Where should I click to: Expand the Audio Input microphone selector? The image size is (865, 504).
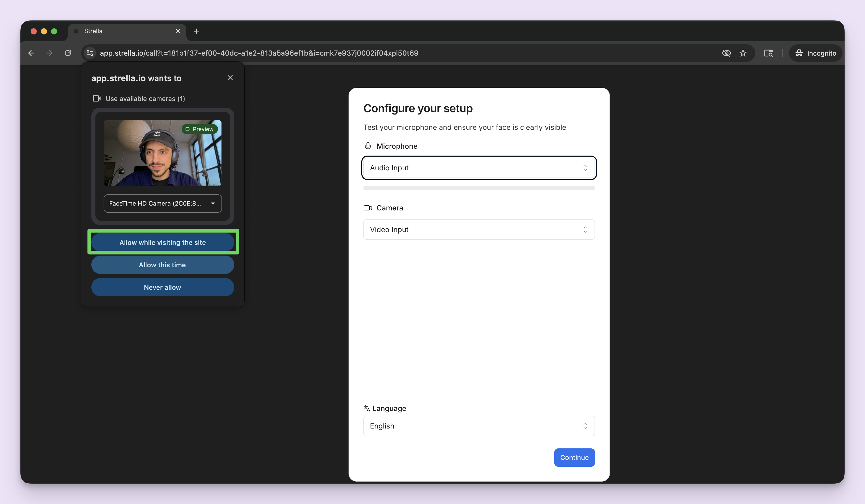click(x=478, y=168)
